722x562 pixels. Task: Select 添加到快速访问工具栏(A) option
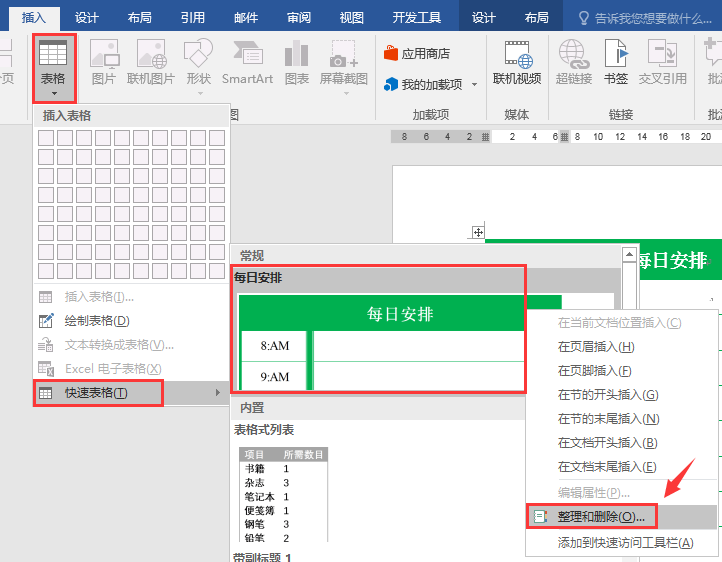(x=622, y=543)
